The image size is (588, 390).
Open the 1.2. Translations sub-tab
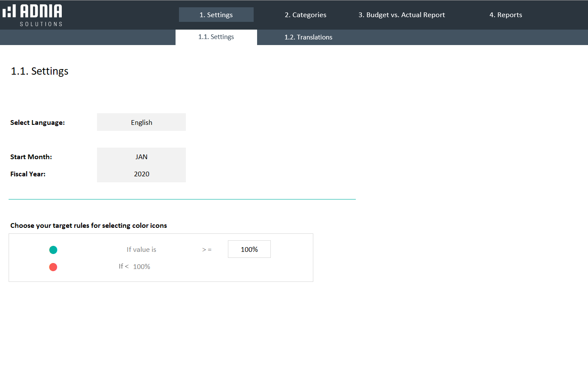click(308, 37)
